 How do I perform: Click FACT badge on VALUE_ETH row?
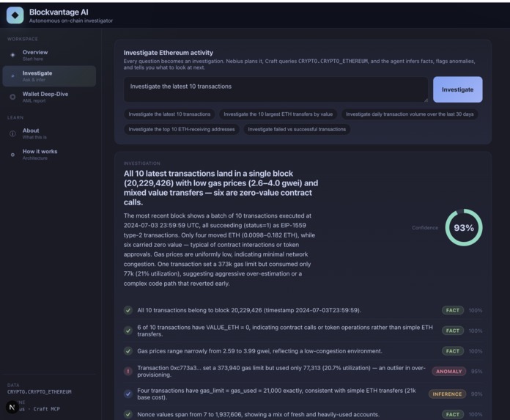click(452, 331)
